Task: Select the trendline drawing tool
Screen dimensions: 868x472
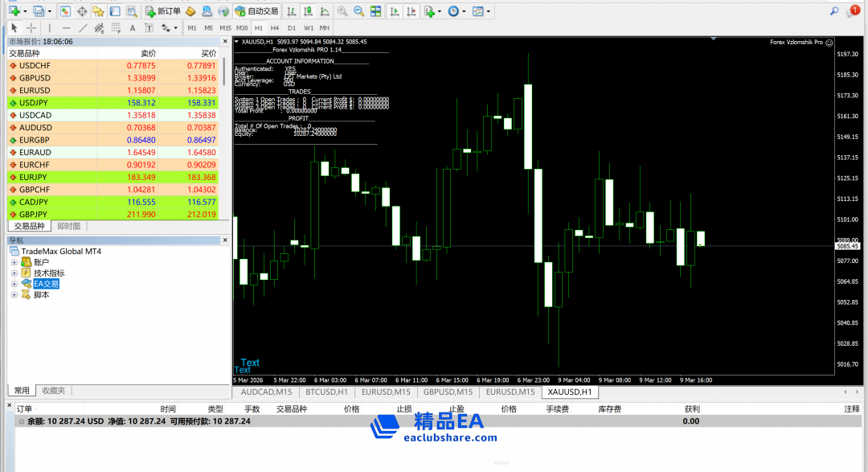Action: [83, 28]
